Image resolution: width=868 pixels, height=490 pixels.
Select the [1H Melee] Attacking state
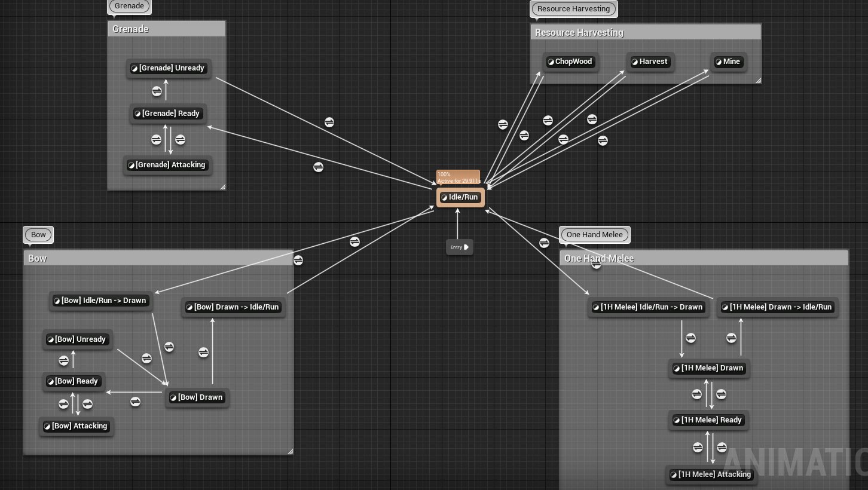[x=711, y=474]
